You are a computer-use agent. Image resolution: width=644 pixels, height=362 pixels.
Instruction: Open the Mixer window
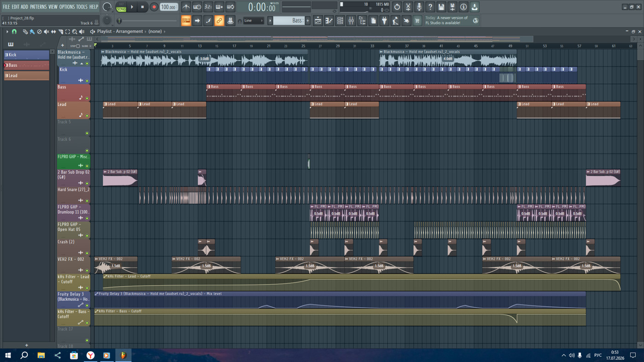tap(351, 21)
